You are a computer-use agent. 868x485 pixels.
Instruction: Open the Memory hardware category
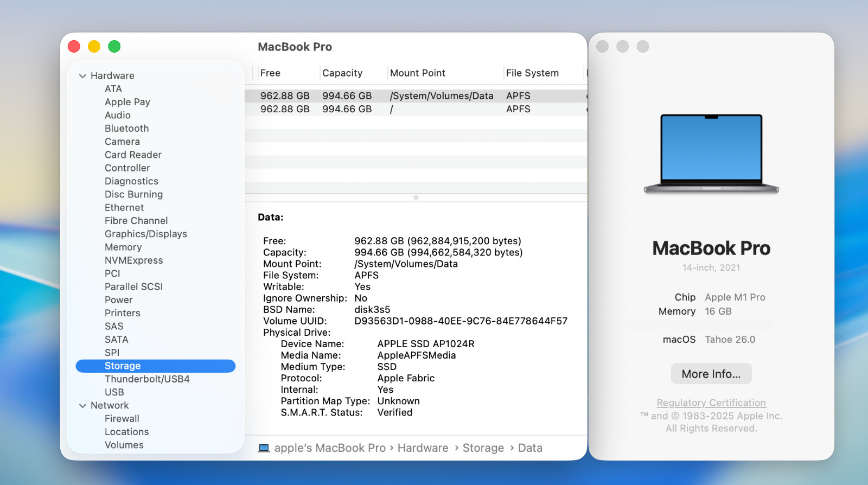[123, 247]
